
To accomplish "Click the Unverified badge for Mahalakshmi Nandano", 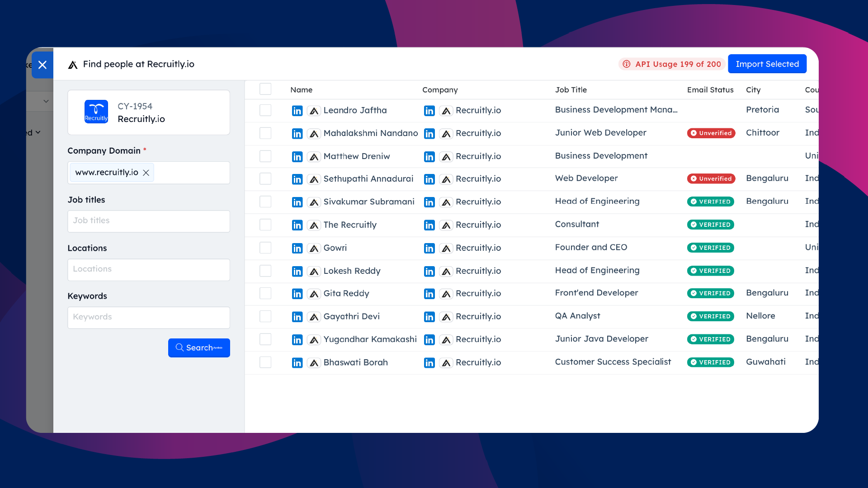I will coord(711,133).
